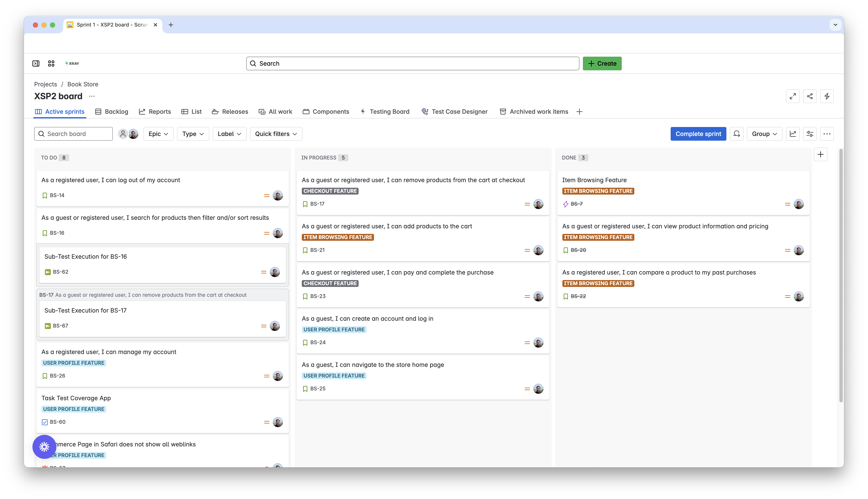The image size is (868, 499).
Task: Toggle the sidebar panel icon
Action: (x=36, y=63)
